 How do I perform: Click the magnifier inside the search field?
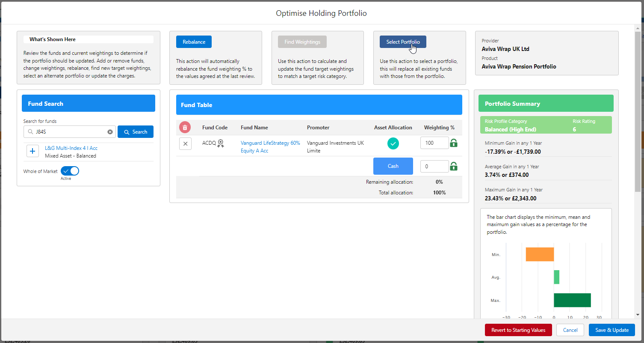pyautogui.click(x=30, y=132)
